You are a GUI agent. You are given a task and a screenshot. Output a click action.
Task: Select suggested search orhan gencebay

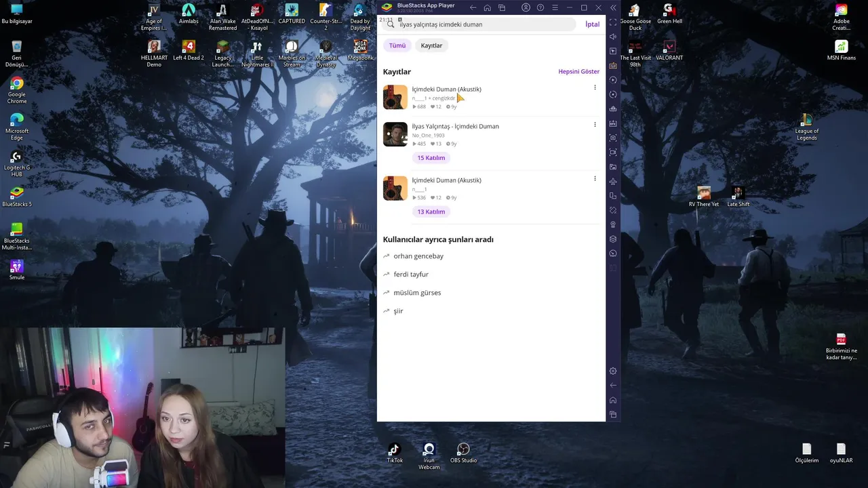pyautogui.click(x=418, y=256)
